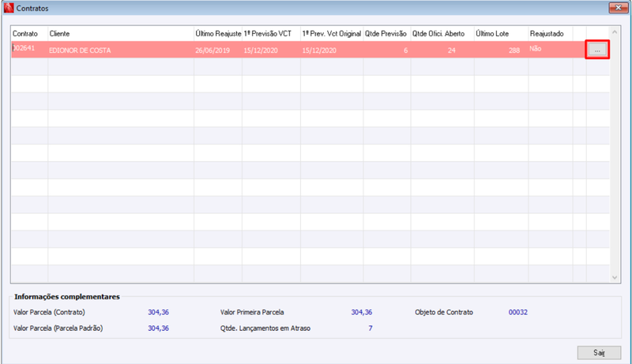The image size is (632, 364).
Task: Click the Sair button
Action: tap(599, 353)
